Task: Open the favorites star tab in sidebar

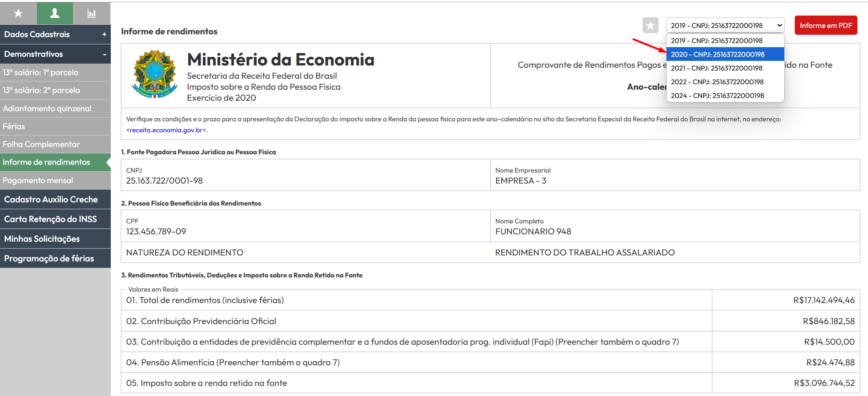Action: click(18, 13)
